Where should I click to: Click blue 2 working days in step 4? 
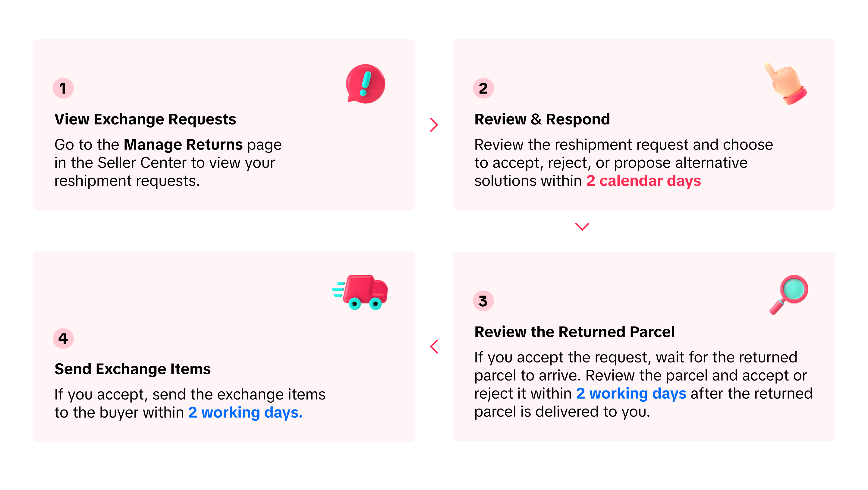coord(245,413)
